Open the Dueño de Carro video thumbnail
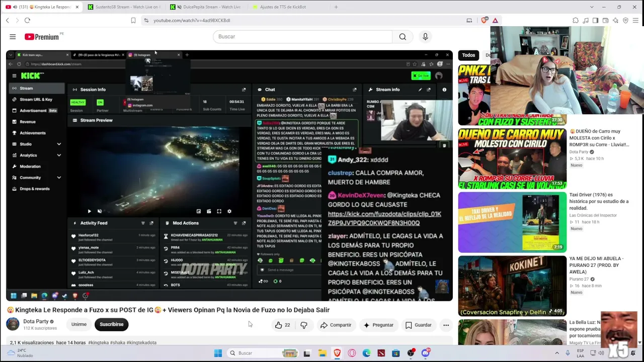Screen dimensions: 644x362 (512, 158)
